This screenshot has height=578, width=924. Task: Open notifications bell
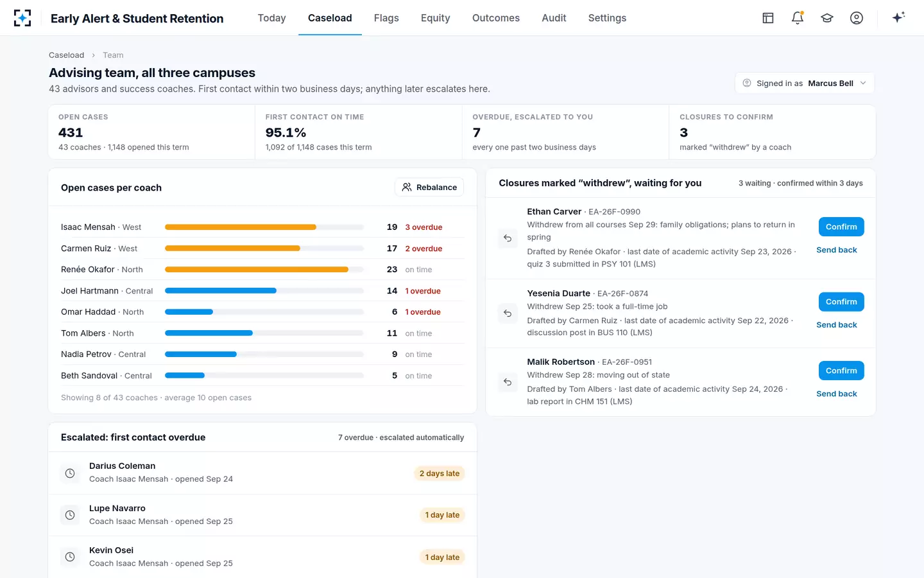pos(798,18)
